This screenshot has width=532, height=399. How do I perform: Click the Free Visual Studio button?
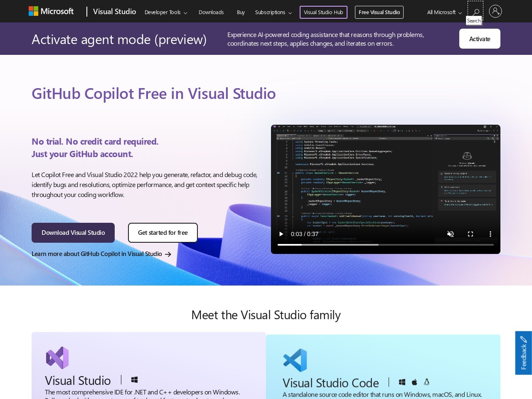point(379,12)
